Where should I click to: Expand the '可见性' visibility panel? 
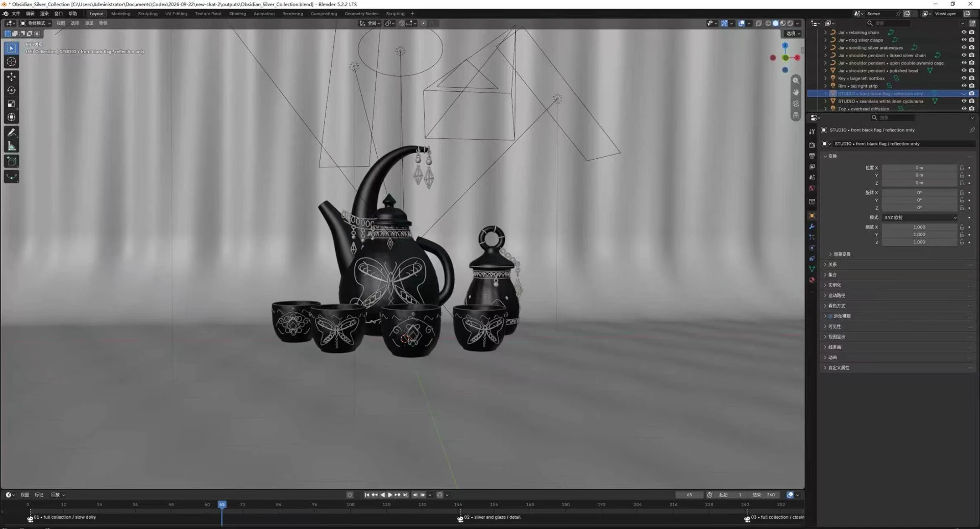(x=834, y=326)
